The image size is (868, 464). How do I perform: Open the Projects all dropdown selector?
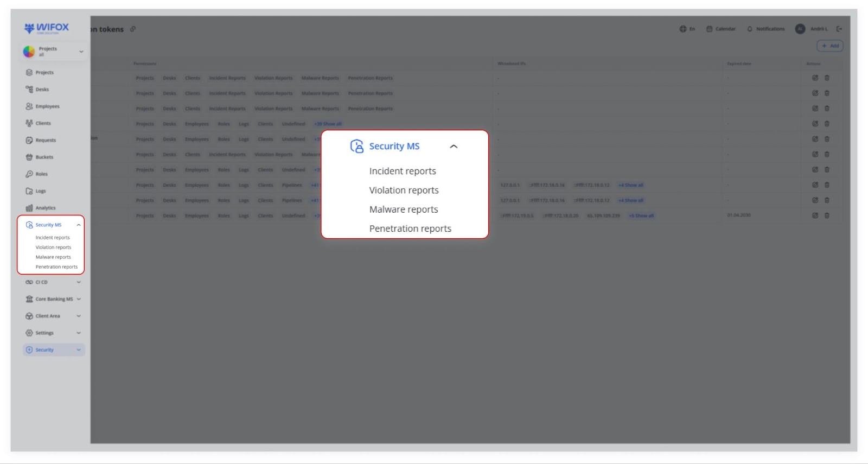(53, 52)
